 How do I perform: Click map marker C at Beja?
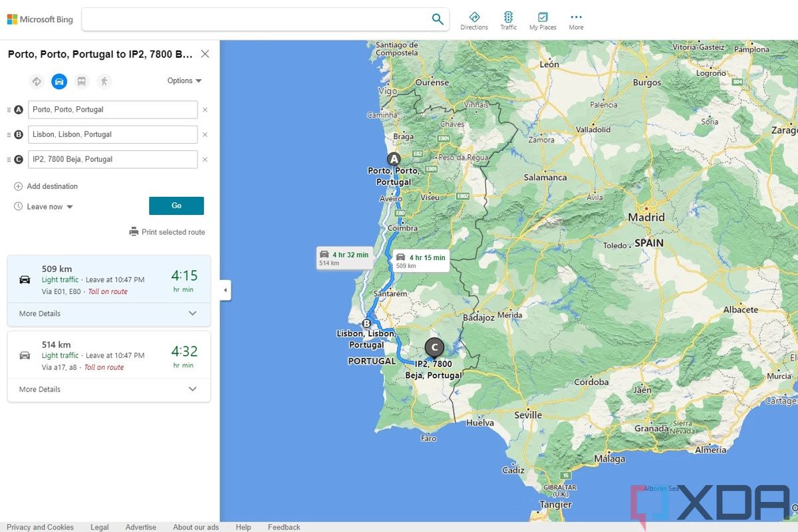434,348
